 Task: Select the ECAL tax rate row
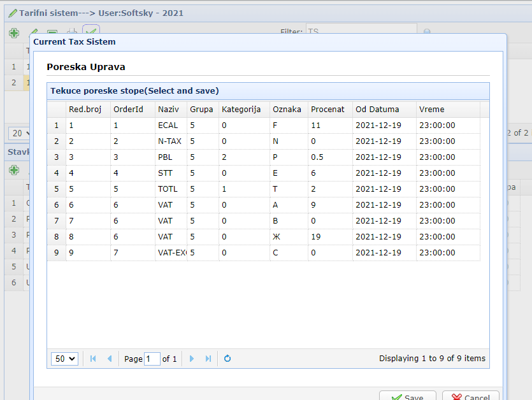coord(168,125)
